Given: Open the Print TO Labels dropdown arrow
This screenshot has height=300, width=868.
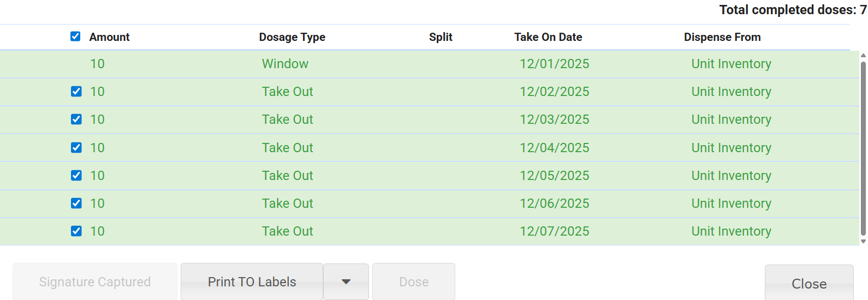Looking at the screenshot, I should (346, 281).
